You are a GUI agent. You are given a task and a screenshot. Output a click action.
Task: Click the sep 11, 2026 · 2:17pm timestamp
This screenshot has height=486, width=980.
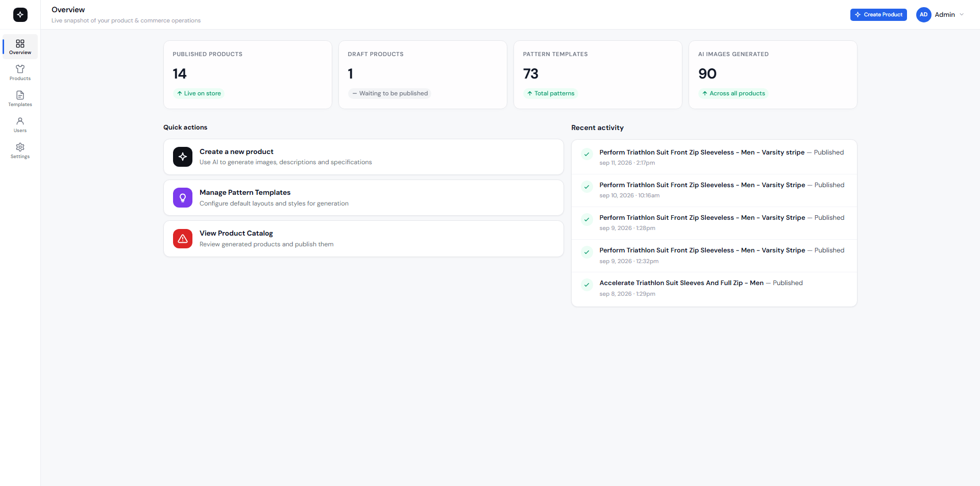click(627, 163)
